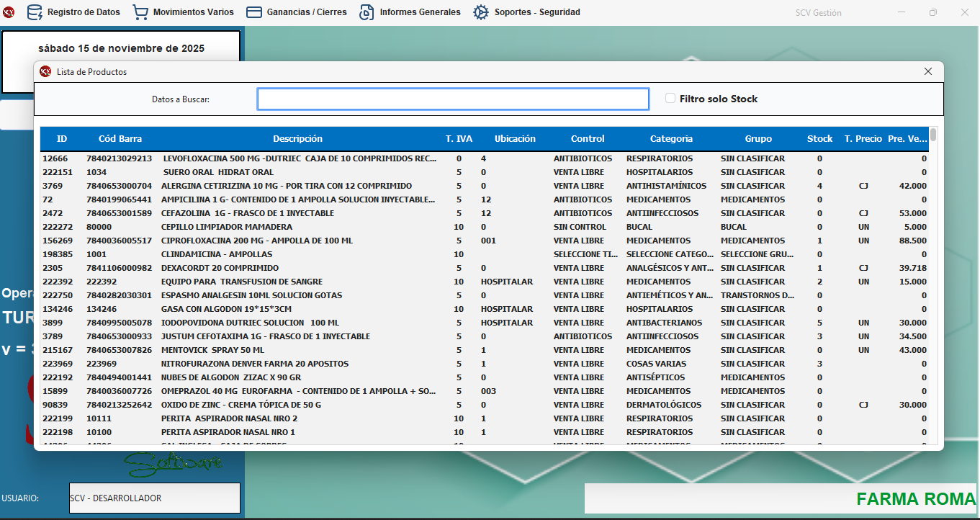Image resolution: width=980 pixels, height=520 pixels.
Task: Click the date sábado 15 de noviembre de 2025
Action: pyautogui.click(x=121, y=48)
